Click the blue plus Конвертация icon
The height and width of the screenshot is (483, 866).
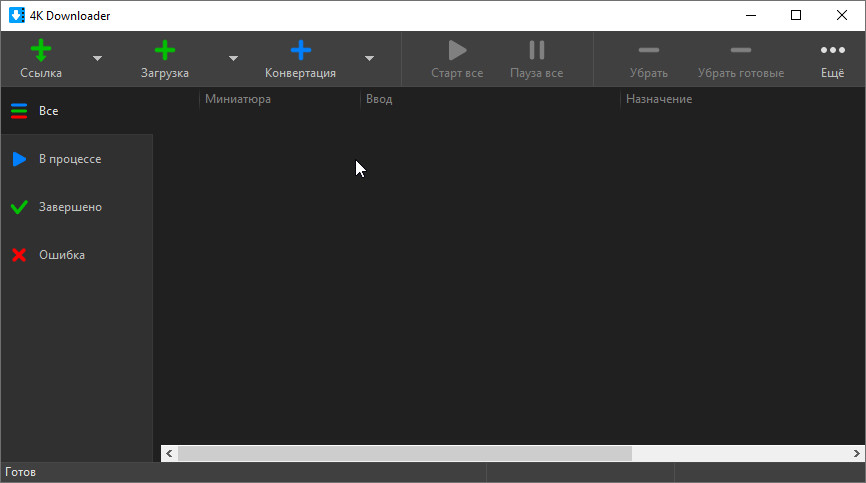pyautogui.click(x=300, y=51)
